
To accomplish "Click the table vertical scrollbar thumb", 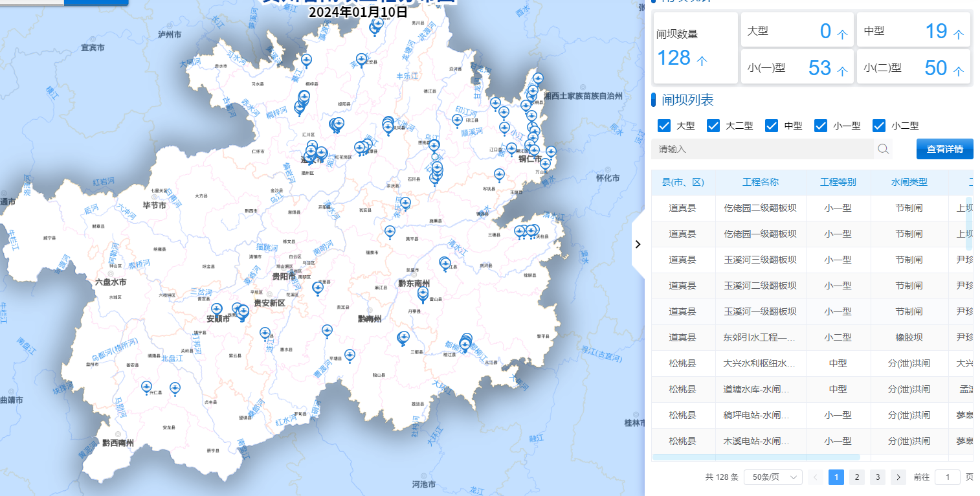I will pos(969,223).
